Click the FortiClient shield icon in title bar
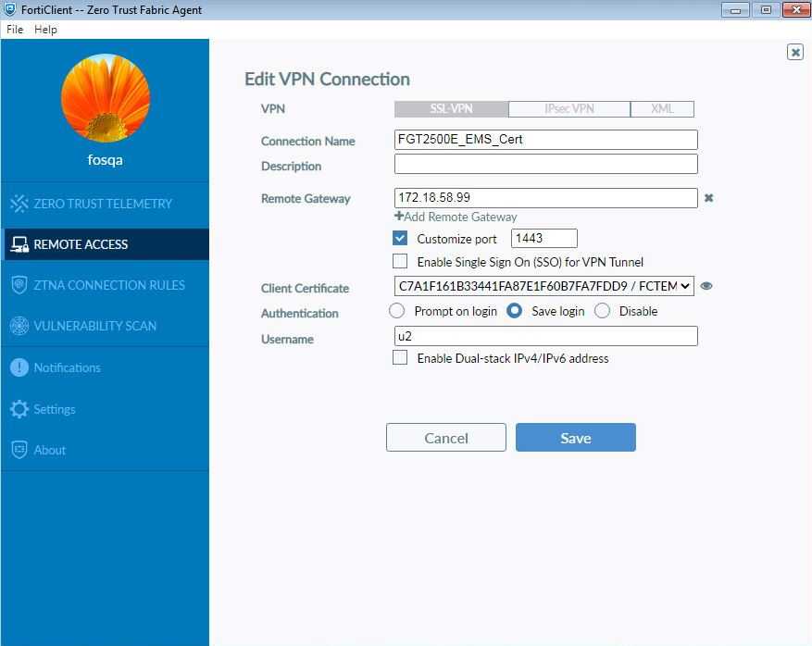Viewport: 812px width, 646px height. coord(9,9)
